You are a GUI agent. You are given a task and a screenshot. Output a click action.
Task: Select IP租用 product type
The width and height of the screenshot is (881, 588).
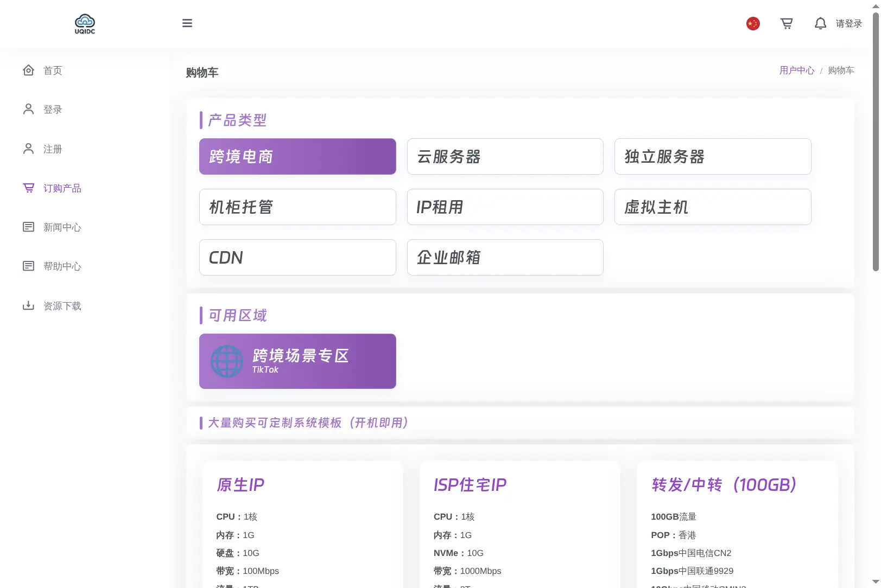505,207
